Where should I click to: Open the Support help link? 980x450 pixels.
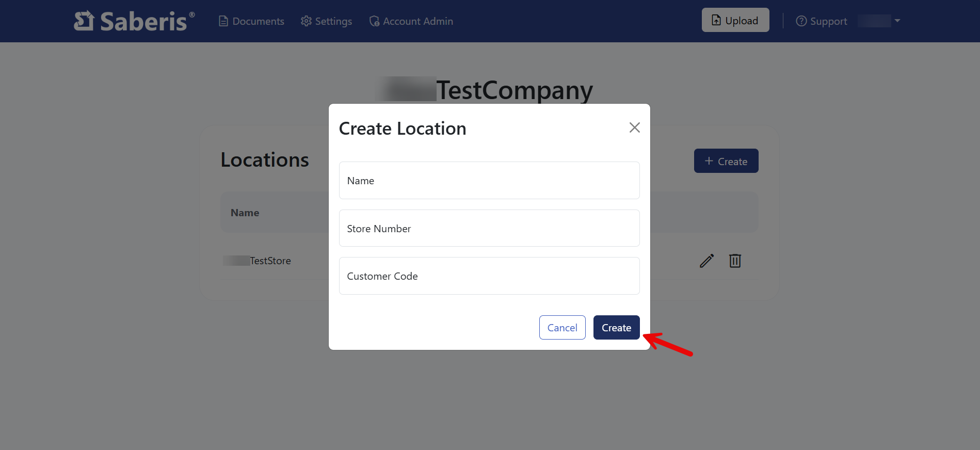point(821,21)
